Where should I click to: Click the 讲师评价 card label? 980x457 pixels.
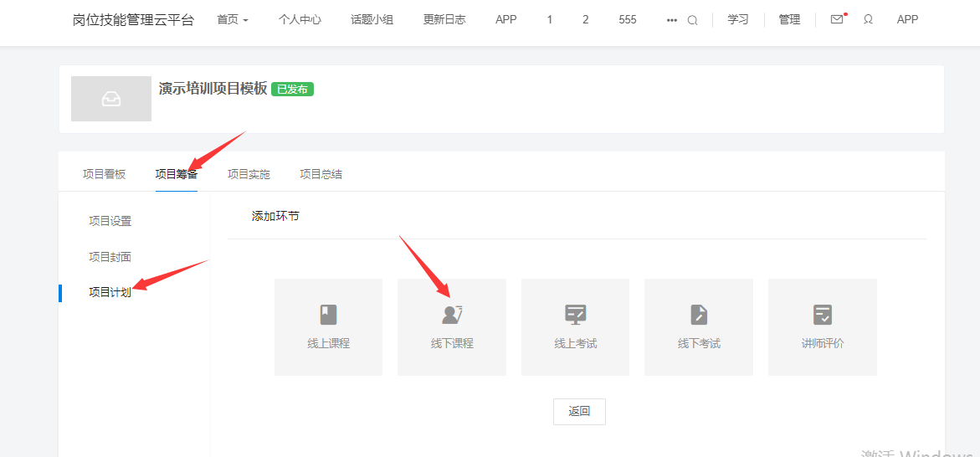pyautogui.click(x=823, y=343)
